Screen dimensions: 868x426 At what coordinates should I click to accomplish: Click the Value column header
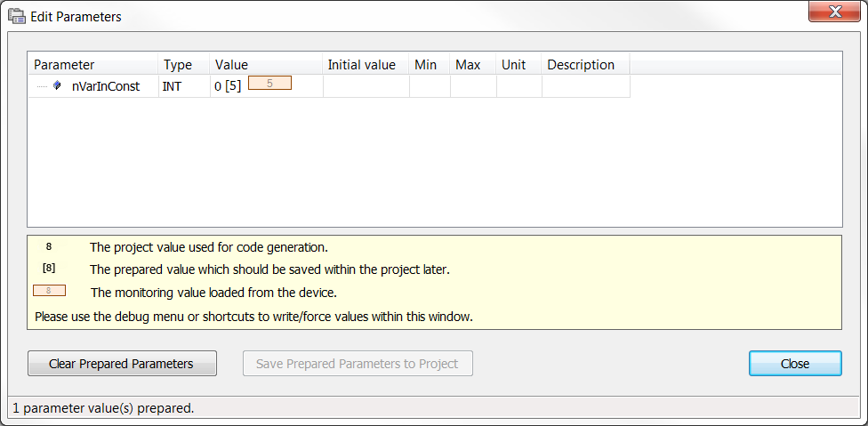point(266,65)
